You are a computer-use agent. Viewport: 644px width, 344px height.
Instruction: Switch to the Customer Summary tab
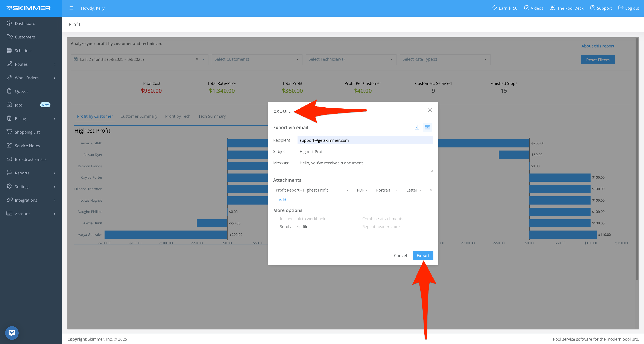point(139,116)
